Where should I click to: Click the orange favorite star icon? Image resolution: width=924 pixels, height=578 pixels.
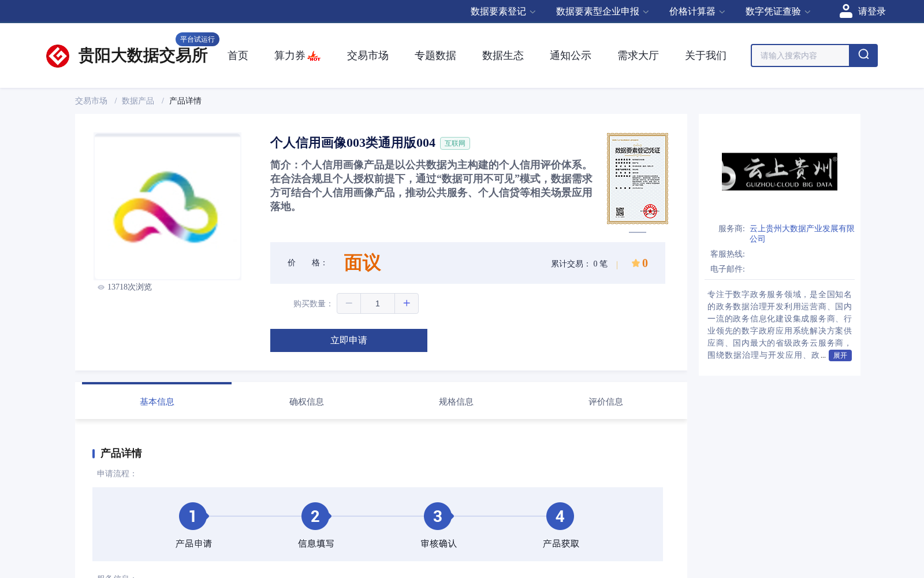tap(635, 263)
